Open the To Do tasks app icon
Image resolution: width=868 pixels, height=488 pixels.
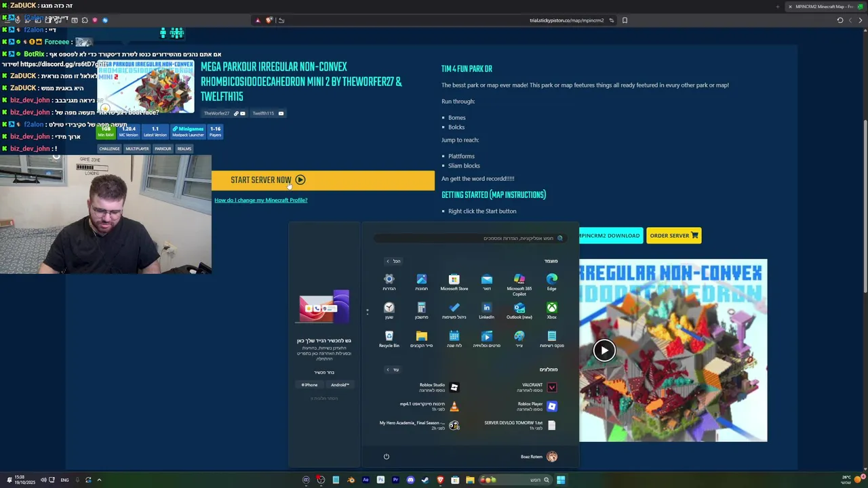(x=454, y=311)
